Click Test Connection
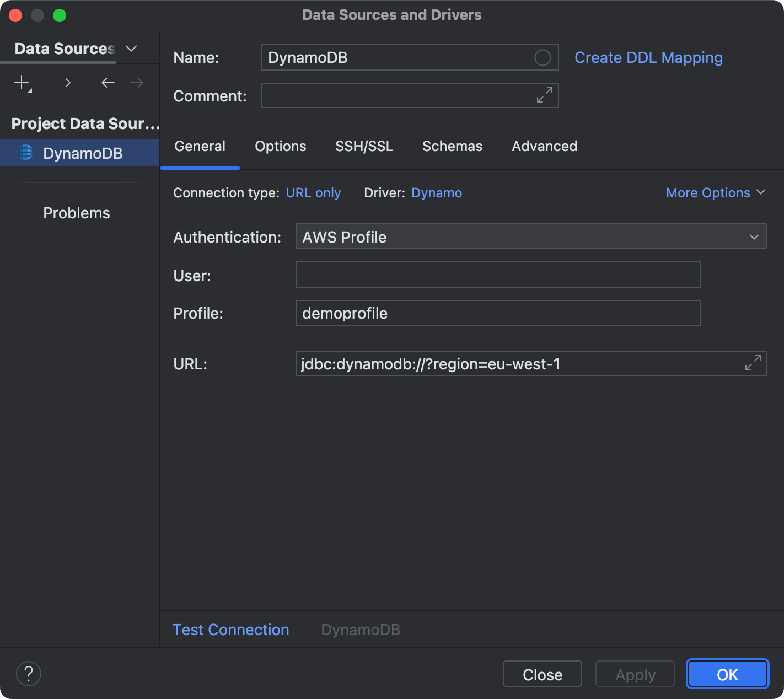 (230, 629)
